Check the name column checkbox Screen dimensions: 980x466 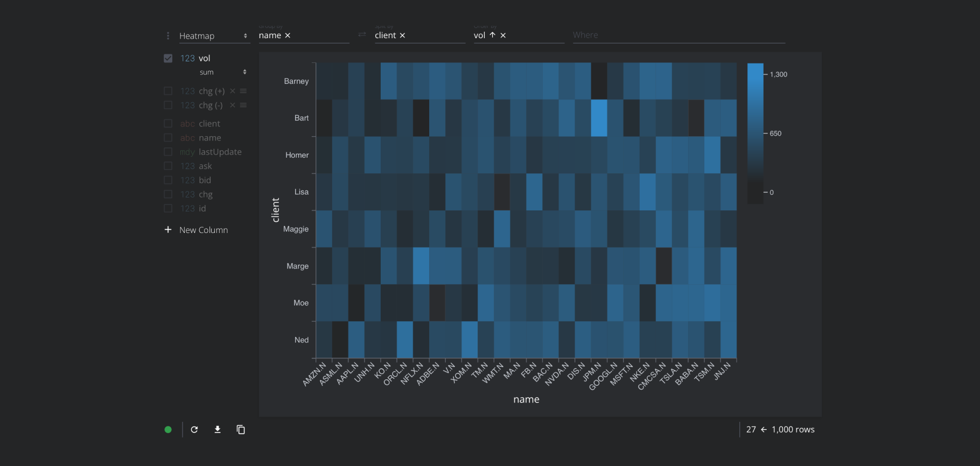coord(168,138)
